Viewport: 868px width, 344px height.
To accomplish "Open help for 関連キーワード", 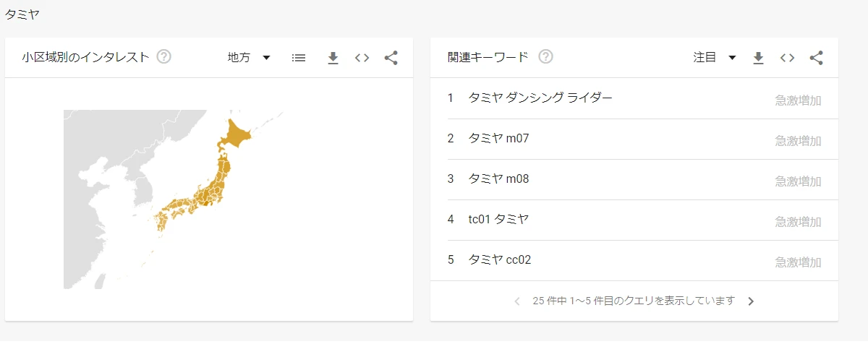I will (x=546, y=57).
